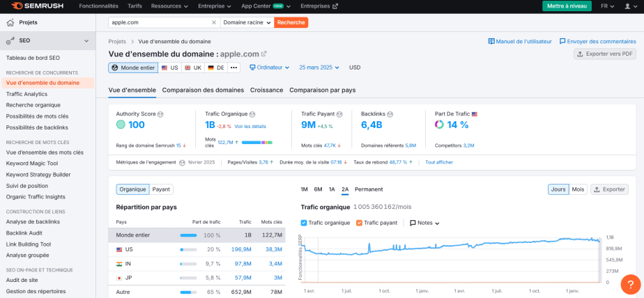
Task: Open the Comparaison des domaines tab
Action: coord(203,90)
